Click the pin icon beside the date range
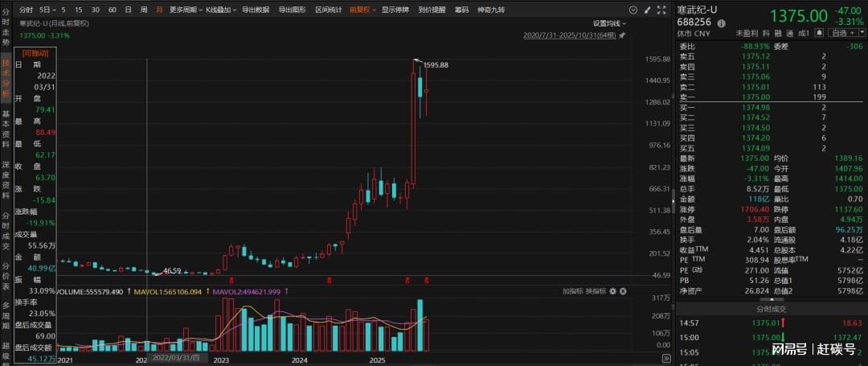The height and width of the screenshot is (366, 868). pyautogui.click(x=622, y=35)
